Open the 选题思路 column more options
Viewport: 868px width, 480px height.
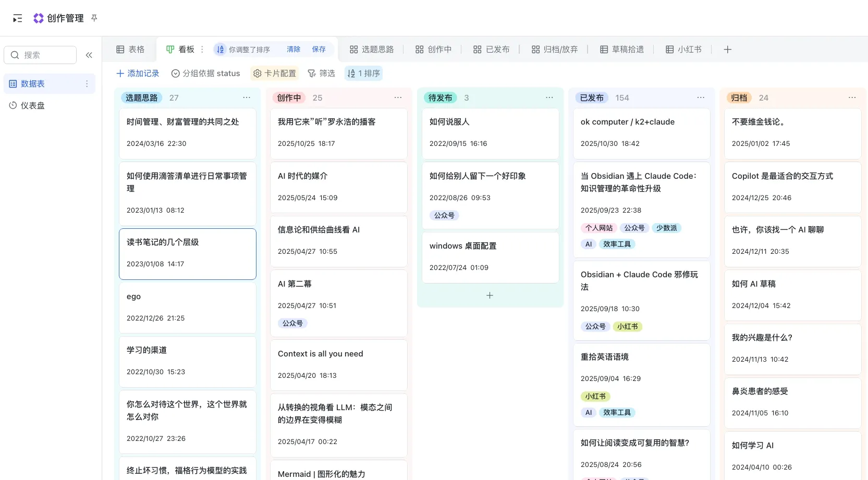point(247,98)
